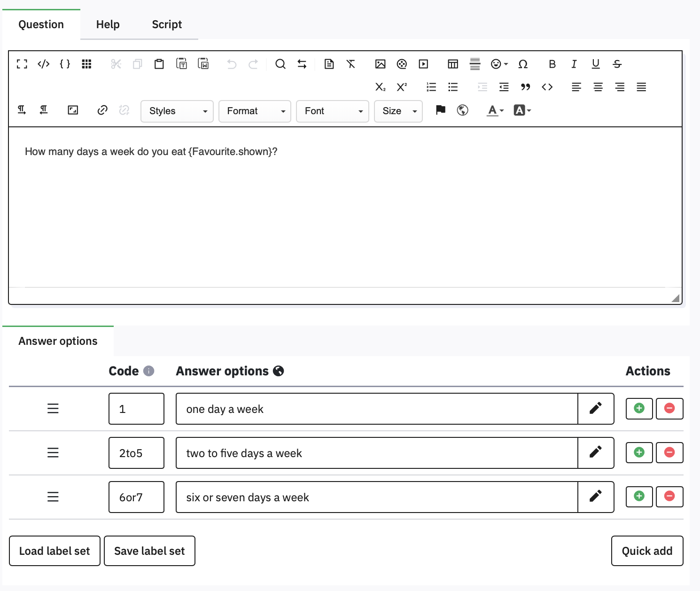
Task: Click the Maximize editor icon
Action: (22, 64)
